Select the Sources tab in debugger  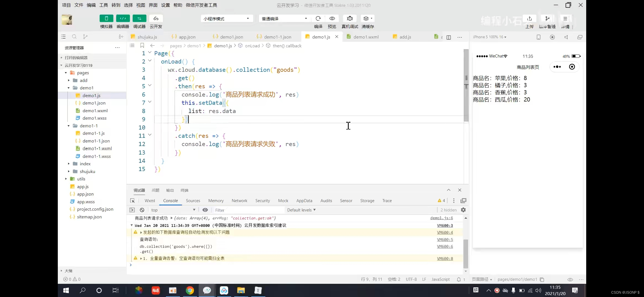[x=193, y=200]
